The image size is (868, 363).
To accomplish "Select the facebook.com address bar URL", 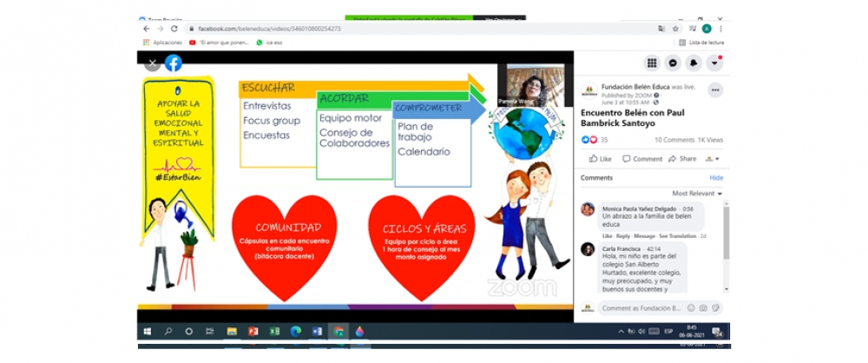I will pyautogui.click(x=269, y=29).
